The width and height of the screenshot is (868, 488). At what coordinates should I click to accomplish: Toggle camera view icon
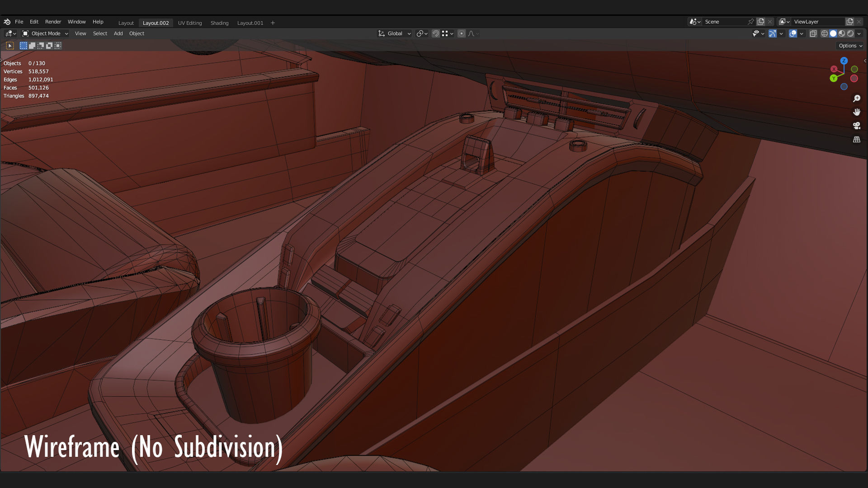856,126
